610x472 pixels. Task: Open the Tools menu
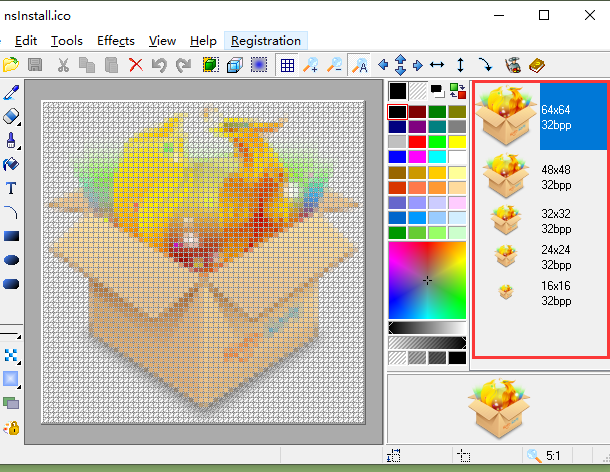[67, 41]
